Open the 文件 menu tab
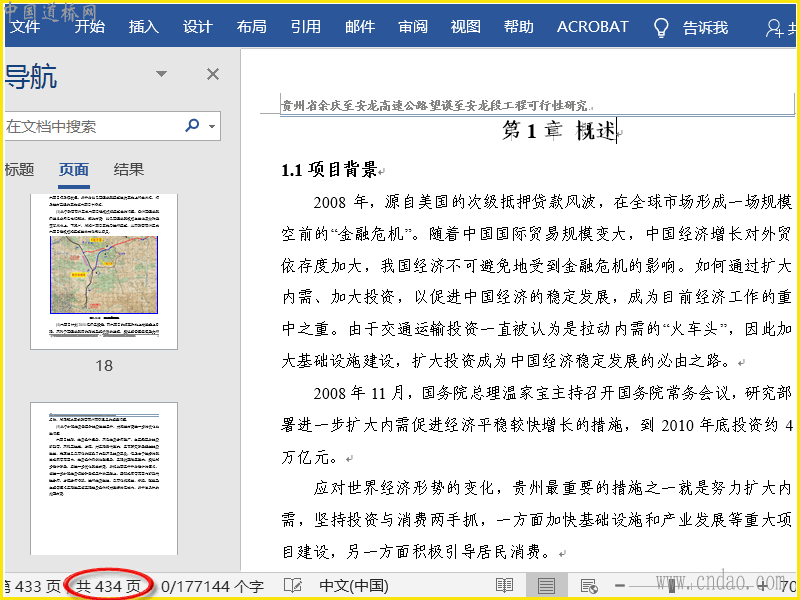This screenshot has width=800, height=600. [x=24, y=27]
